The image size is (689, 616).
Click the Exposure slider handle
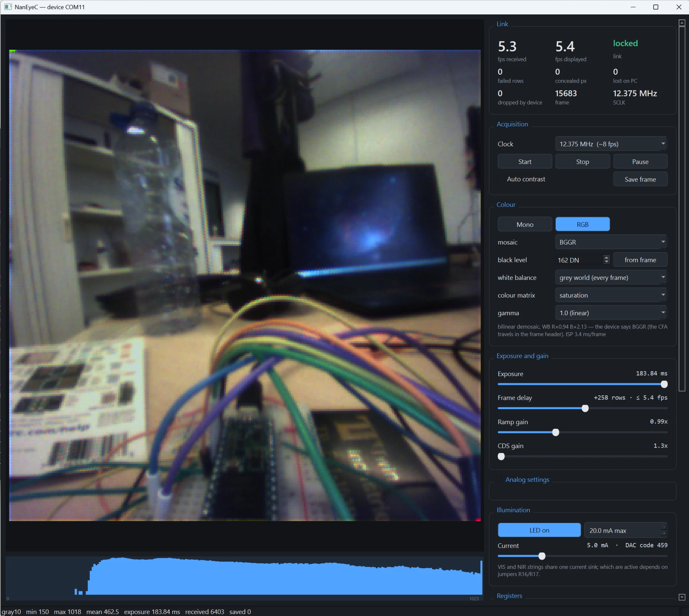664,384
